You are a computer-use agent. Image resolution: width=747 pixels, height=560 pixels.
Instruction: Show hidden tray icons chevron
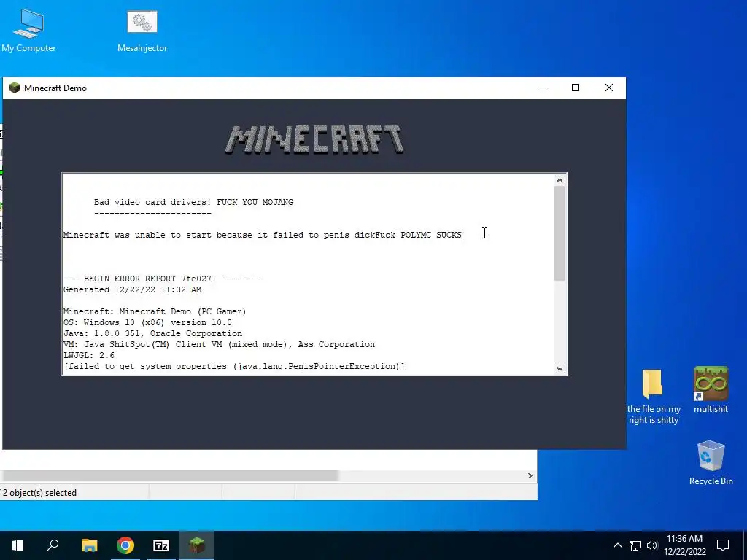coord(617,545)
